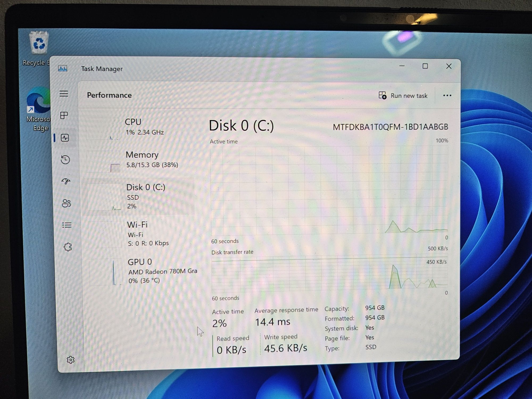The width and height of the screenshot is (532, 399).
Task: Click the Disk 0 (C:) heading
Action: (x=241, y=126)
